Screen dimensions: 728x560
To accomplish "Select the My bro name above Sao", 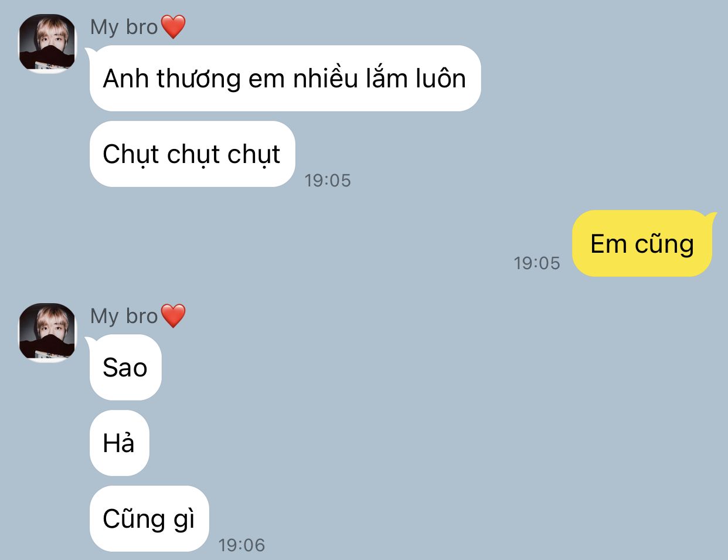I will (x=124, y=316).
